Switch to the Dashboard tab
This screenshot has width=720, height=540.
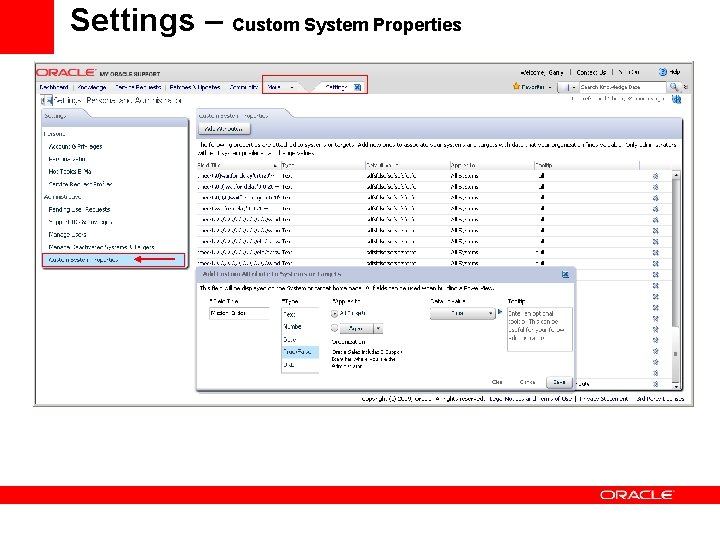tap(54, 87)
